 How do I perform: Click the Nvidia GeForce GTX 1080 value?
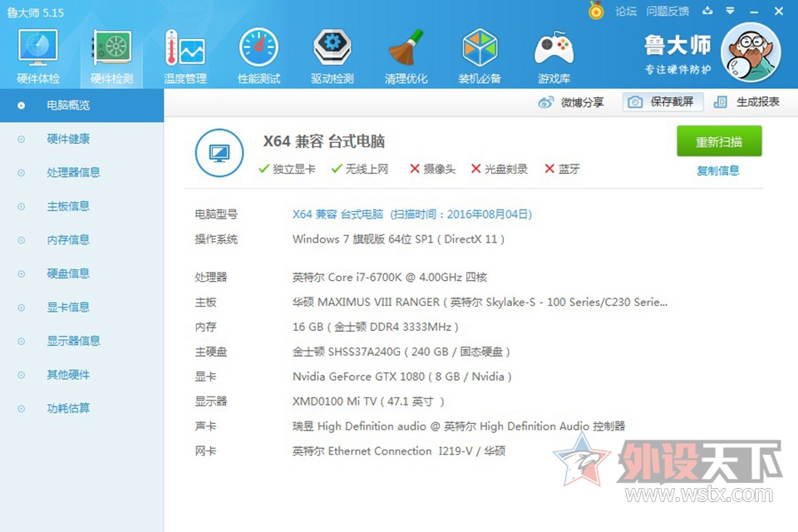coord(402,377)
